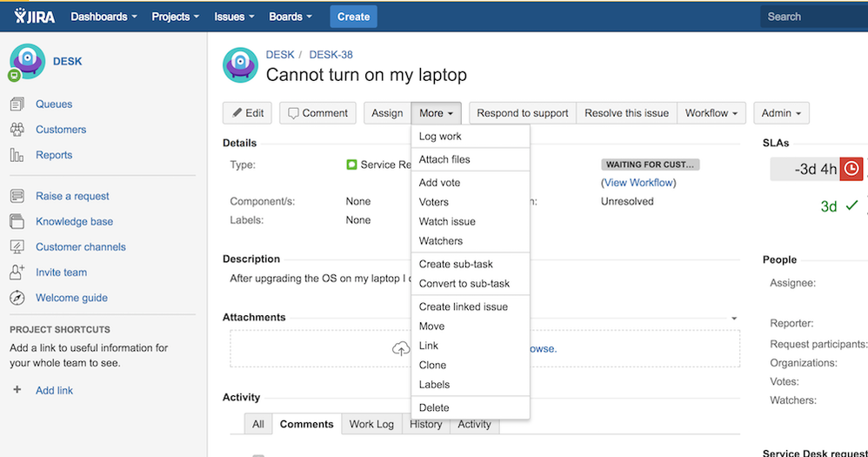
Task: Click the Edit button
Action: tap(247, 113)
